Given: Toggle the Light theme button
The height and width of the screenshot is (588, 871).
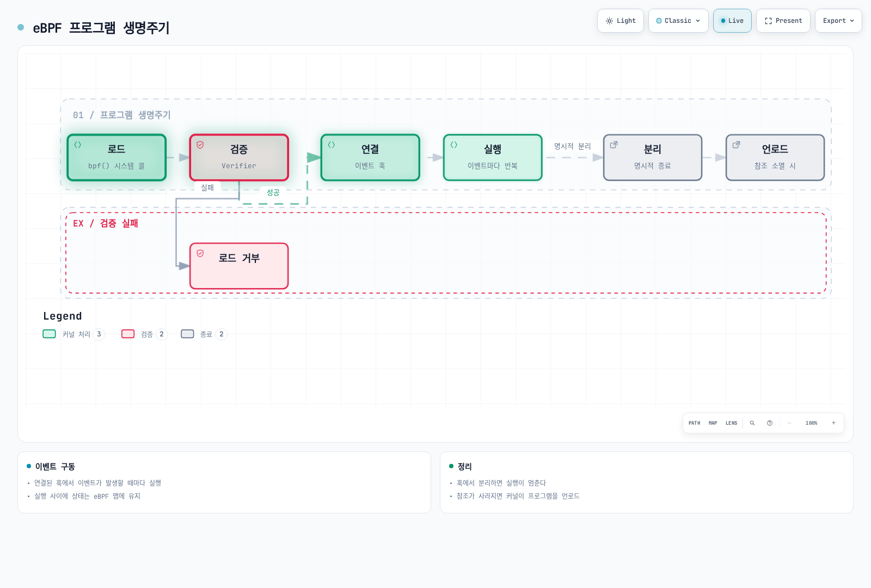Looking at the screenshot, I should (x=621, y=21).
